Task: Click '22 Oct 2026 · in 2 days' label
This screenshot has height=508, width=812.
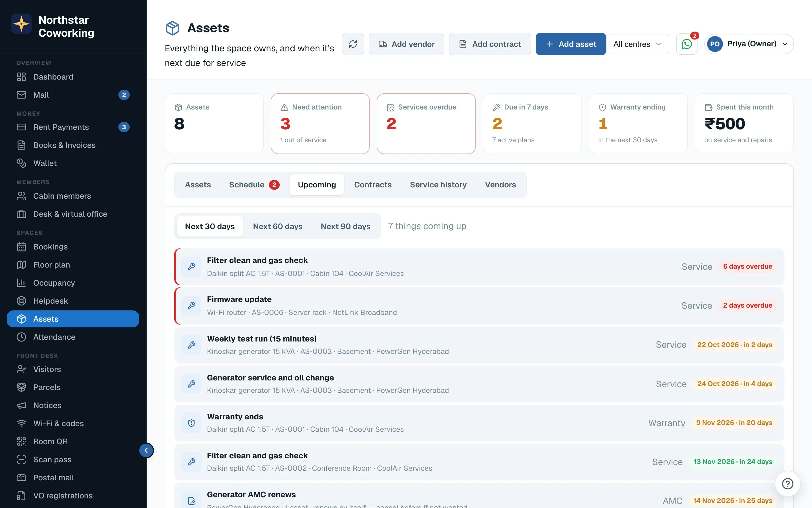Action: pyautogui.click(x=735, y=345)
